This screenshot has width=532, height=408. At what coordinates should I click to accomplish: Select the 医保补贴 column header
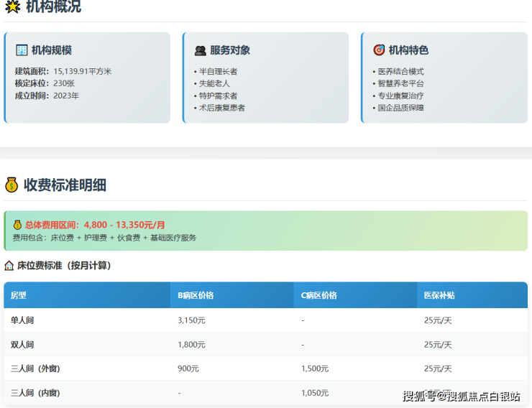(439, 295)
